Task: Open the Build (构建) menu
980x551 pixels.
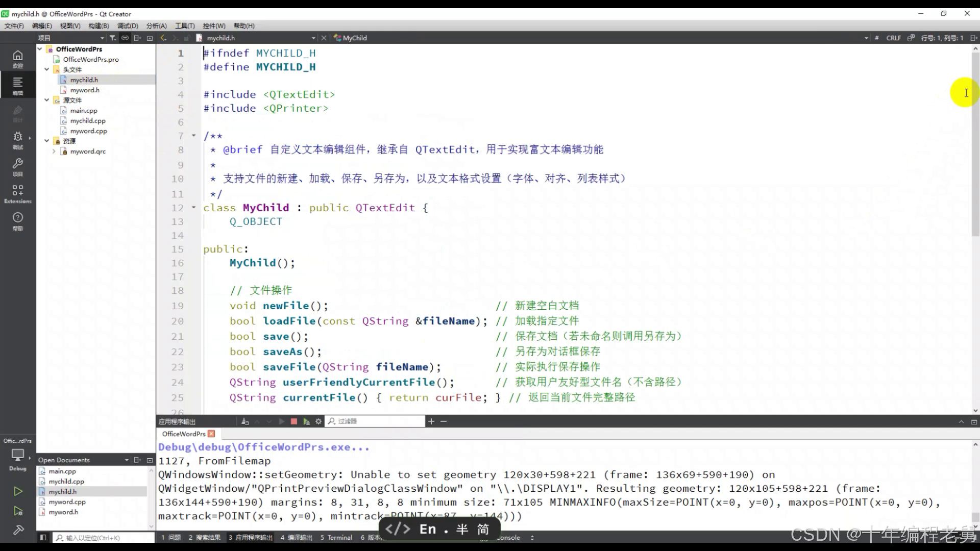Action: [99, 26]
